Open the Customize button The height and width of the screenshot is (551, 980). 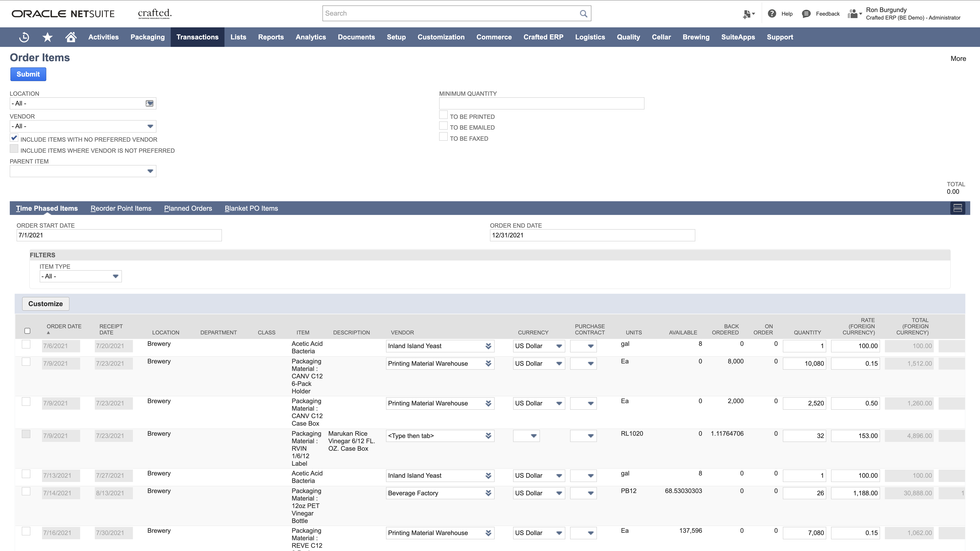pos(45,304)
